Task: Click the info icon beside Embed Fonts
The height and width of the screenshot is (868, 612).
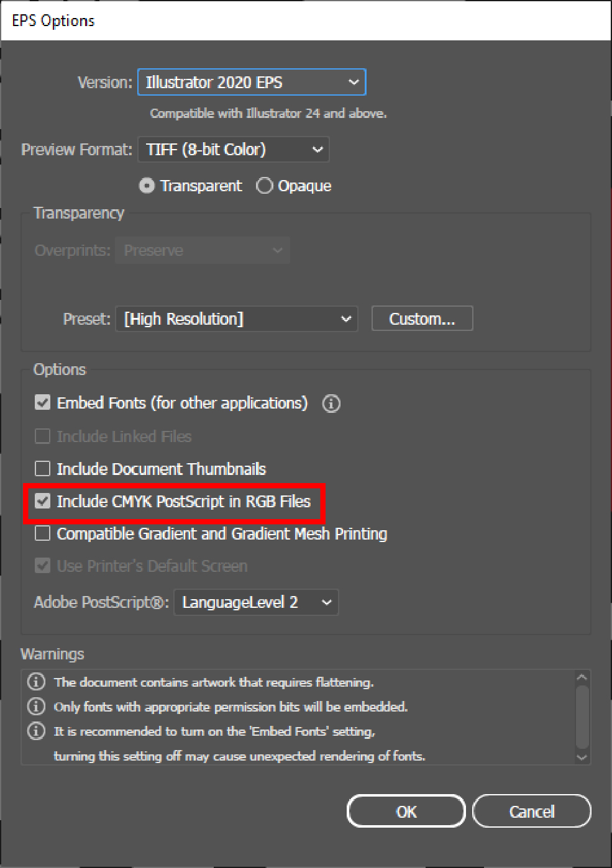Action: (331, 404)
